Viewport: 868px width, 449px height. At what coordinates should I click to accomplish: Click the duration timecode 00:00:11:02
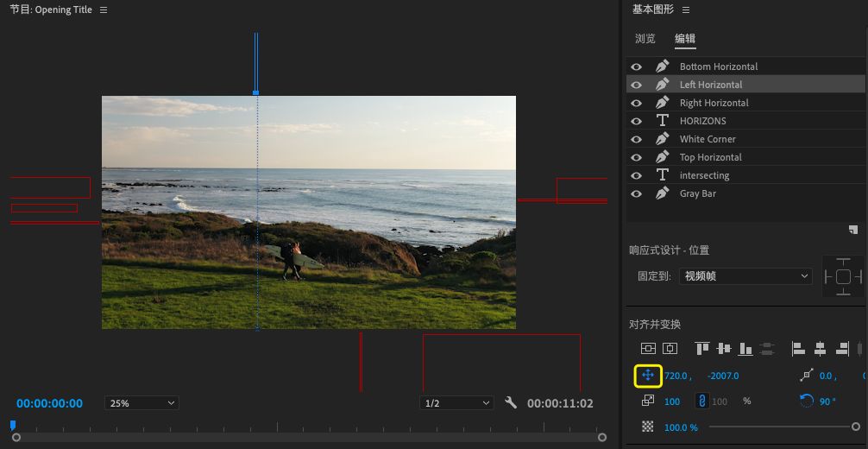tap(560, 403)
